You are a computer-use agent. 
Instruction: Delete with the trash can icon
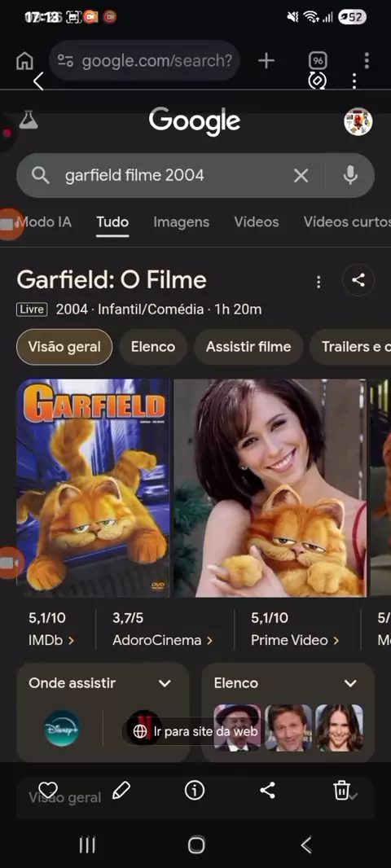(341, 791)
